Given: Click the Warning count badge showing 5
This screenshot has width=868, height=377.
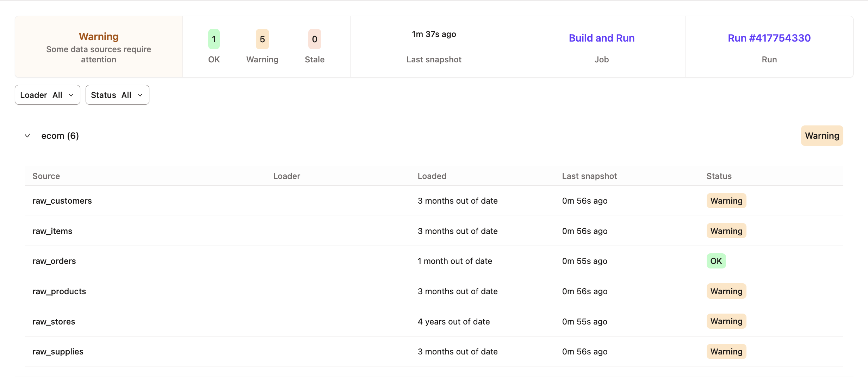Looking at the screenshot, I should pos(262,39).
